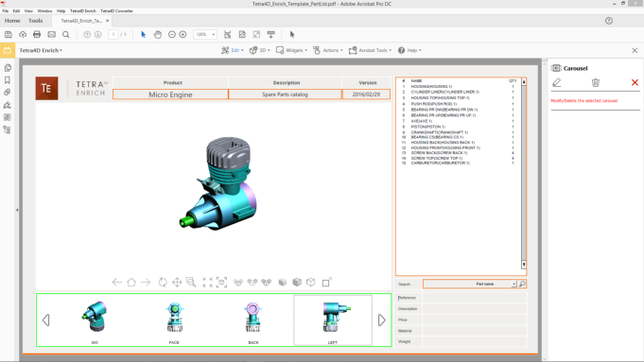Open Edit dropdown in Enrich toolbar
Image resolution: width=644 pixels, height=362 pixels.
click(233, 50)
